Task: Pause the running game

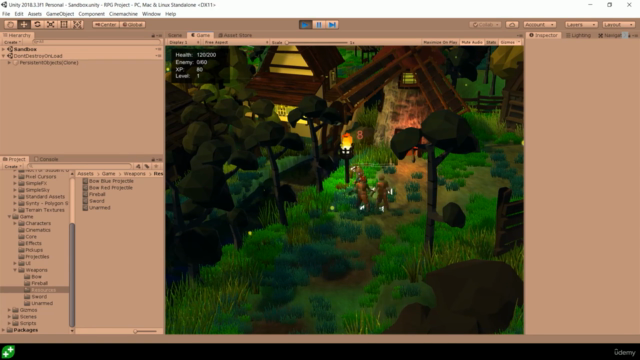Action: (319, 25)
